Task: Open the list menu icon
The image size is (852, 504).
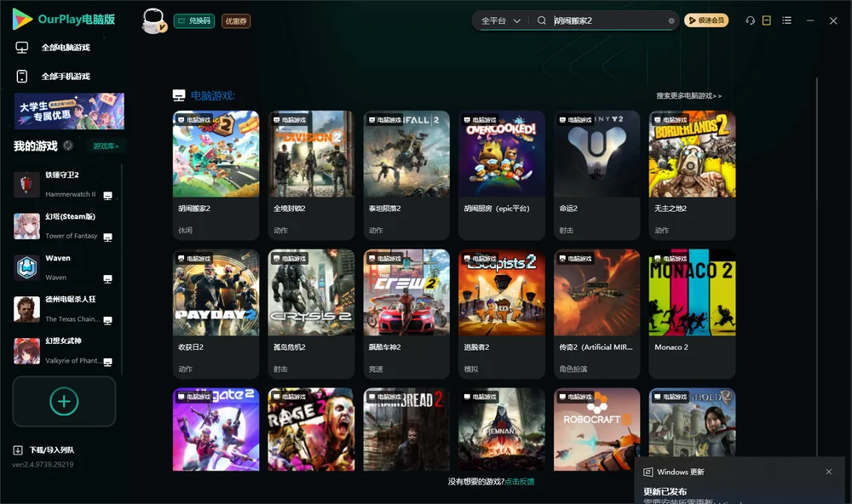Action: click(x=786, y=20)
